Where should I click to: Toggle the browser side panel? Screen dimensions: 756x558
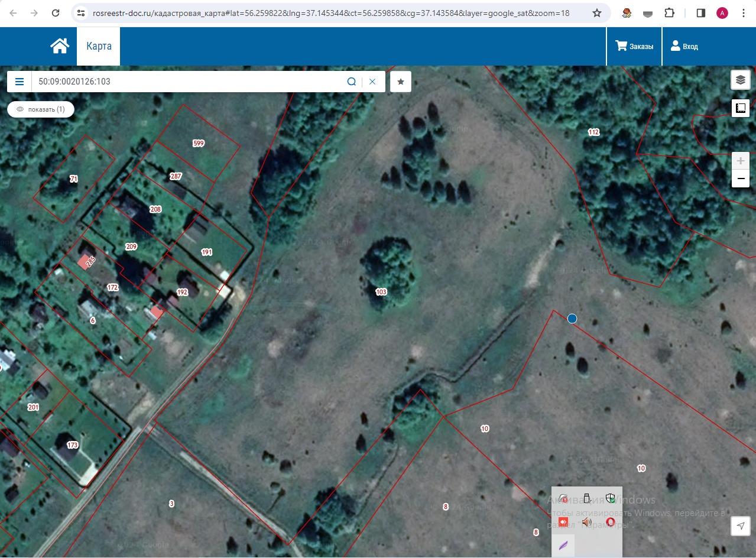(701, 12)
